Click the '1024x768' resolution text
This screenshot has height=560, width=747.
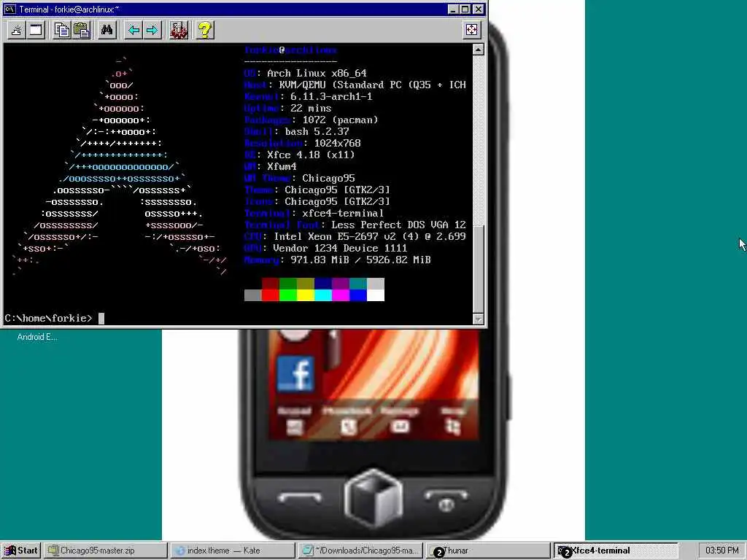(x=337, y=144)
